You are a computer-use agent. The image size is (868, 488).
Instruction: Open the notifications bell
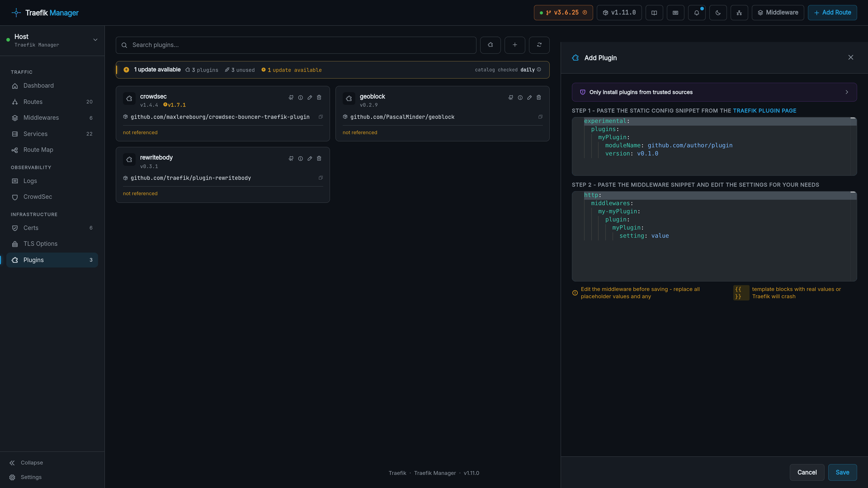[697, 13]
